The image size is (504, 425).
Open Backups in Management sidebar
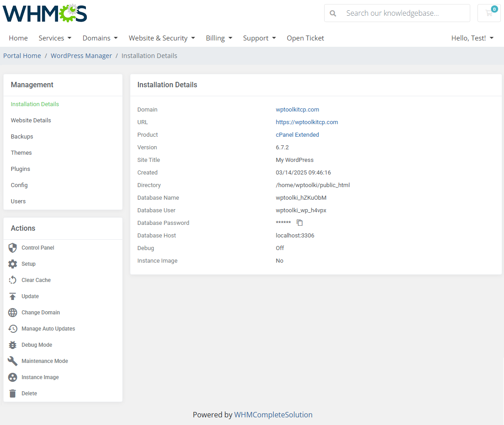pos(22,137)
